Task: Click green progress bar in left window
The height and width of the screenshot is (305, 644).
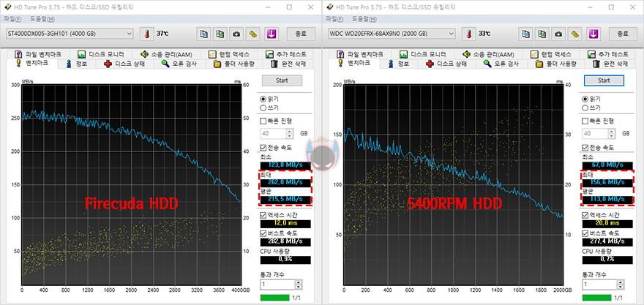Action: [x=274, y=298]
